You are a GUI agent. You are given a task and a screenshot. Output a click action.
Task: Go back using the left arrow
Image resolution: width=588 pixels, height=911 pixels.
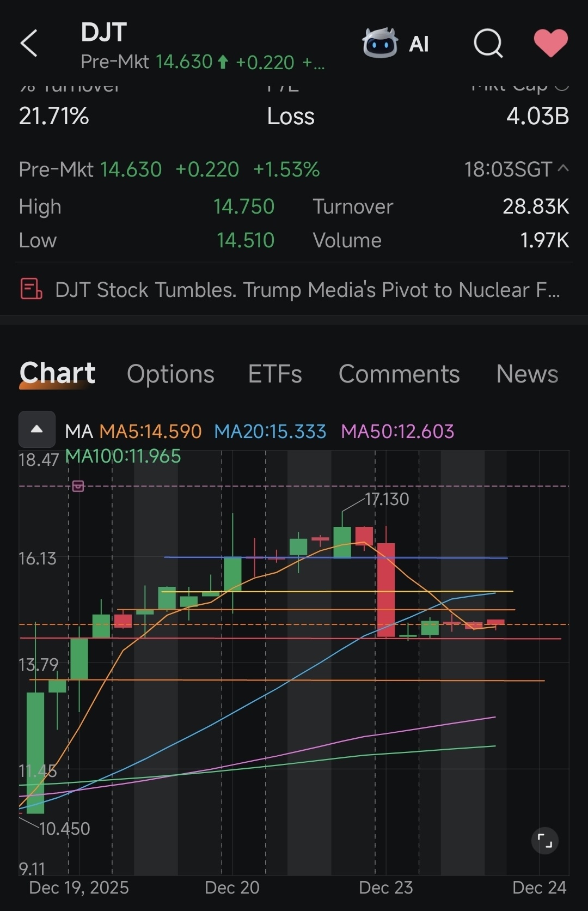29,43
